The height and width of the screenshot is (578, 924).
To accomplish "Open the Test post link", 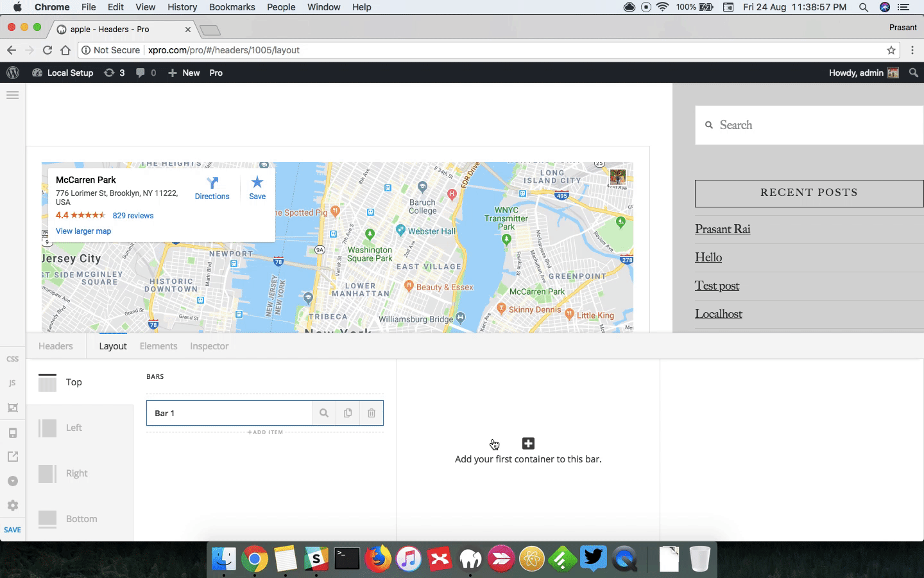I will click(717, 286).
